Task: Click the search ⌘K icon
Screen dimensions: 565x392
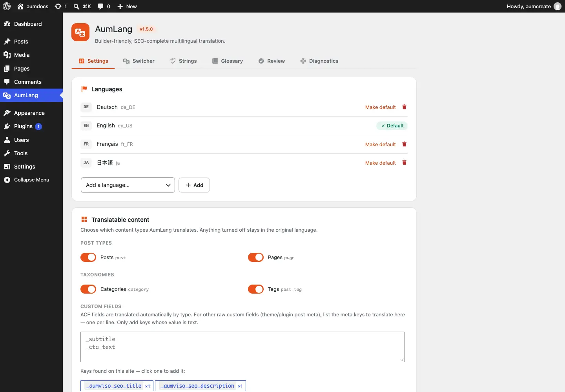Action: (x=82, y=6)
